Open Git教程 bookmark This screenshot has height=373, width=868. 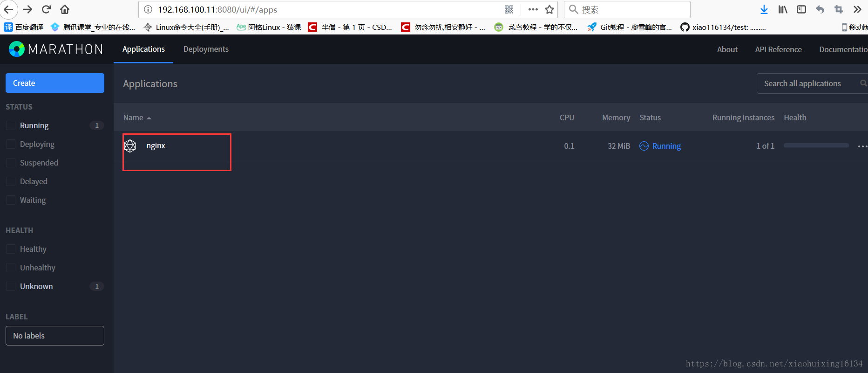[x=630, y=27]
